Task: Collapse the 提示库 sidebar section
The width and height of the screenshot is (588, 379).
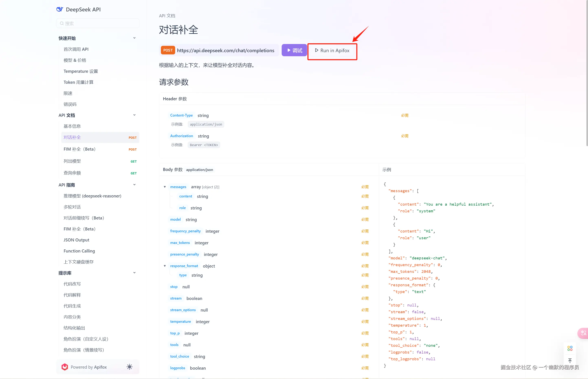Action: click(x=134, y=273)
